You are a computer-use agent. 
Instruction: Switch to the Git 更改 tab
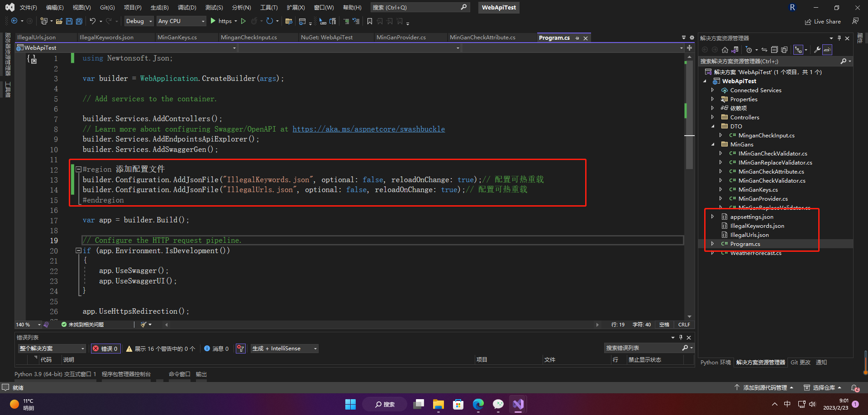pos(801,363)
